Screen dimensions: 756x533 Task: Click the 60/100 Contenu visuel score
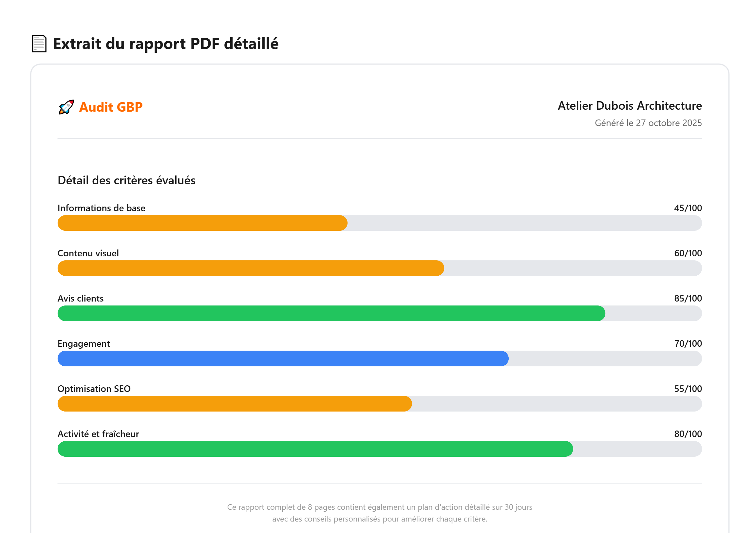(x=688, y=253)
